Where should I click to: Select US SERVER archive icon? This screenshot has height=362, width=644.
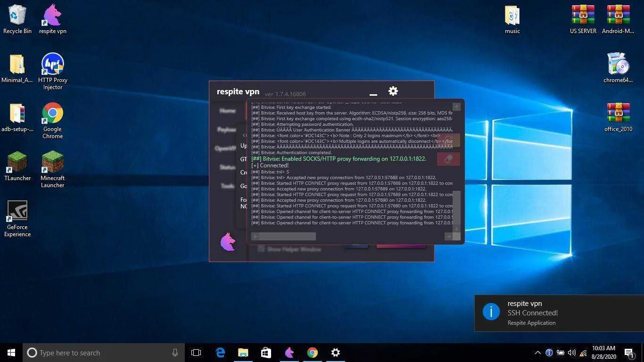pos(583,19)
